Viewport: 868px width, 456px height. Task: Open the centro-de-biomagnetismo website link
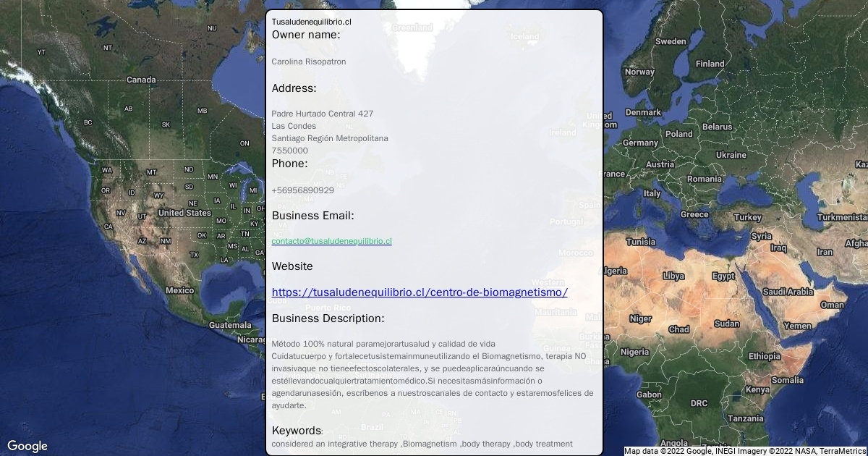pyautogui.click(x=420, y=292)
